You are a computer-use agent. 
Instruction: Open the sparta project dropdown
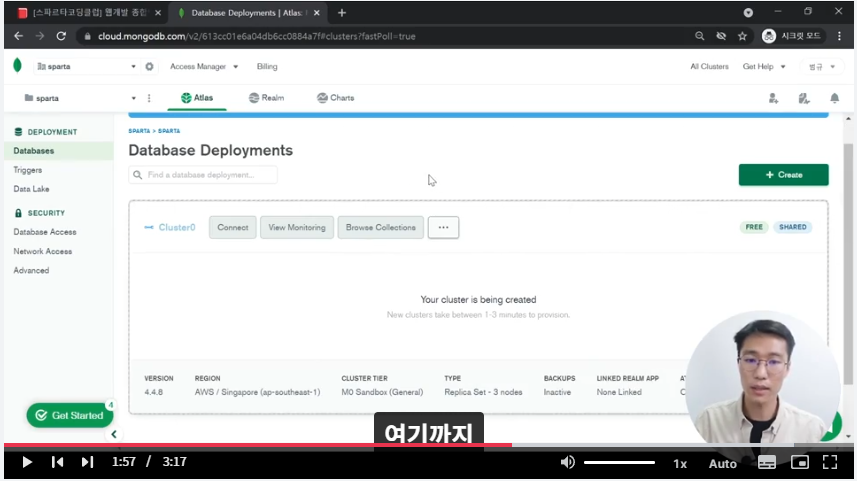[x=80, y=98]
